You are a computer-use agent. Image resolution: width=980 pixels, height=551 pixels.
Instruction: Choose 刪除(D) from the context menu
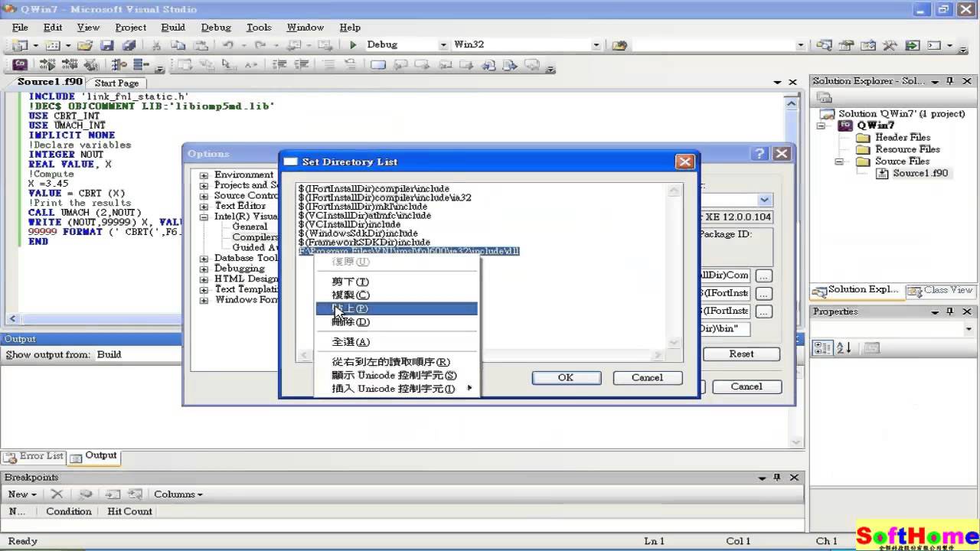click(397, 322)
